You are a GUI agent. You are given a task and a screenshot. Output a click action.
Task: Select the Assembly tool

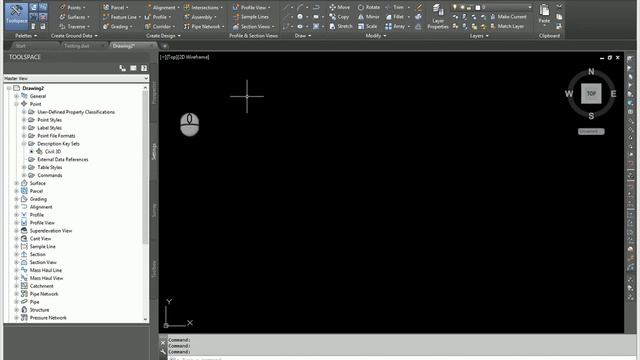click(x=200, y=17)
